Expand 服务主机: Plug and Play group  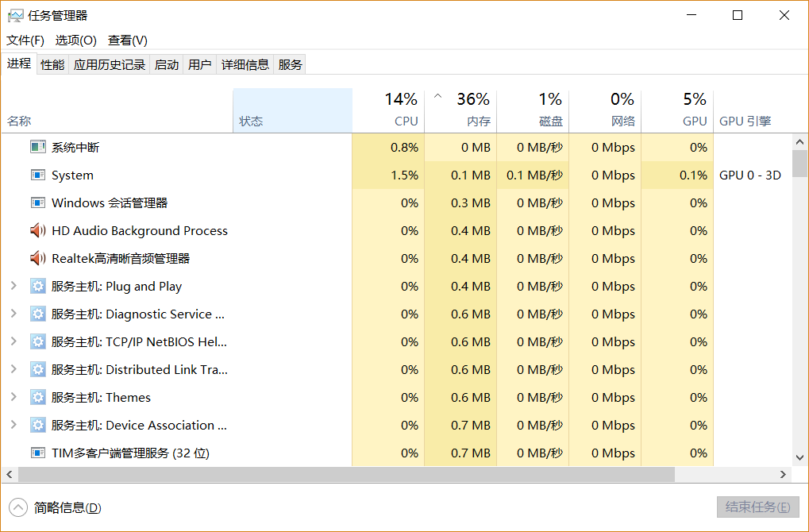tap(14, 285)
